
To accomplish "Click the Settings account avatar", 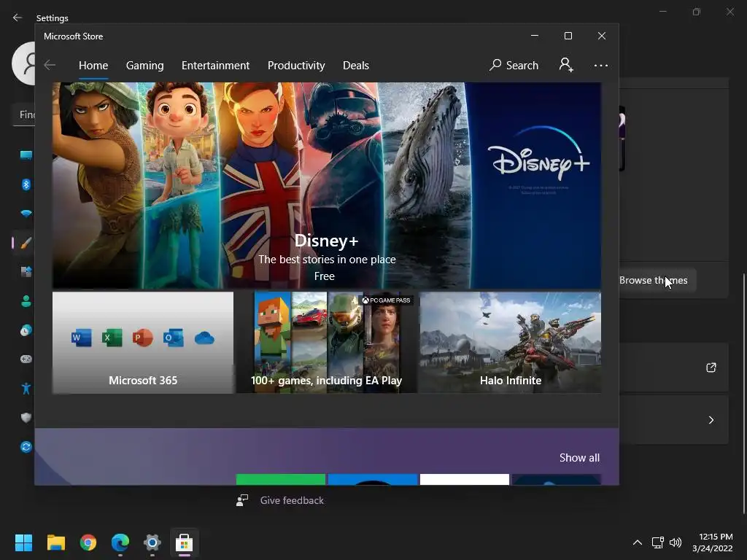I will (23, 63).
